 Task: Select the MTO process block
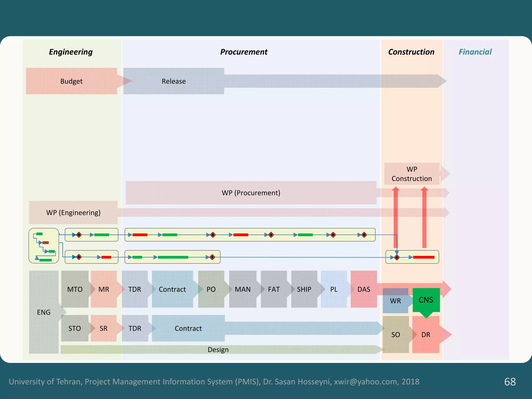tap(75, 289)
